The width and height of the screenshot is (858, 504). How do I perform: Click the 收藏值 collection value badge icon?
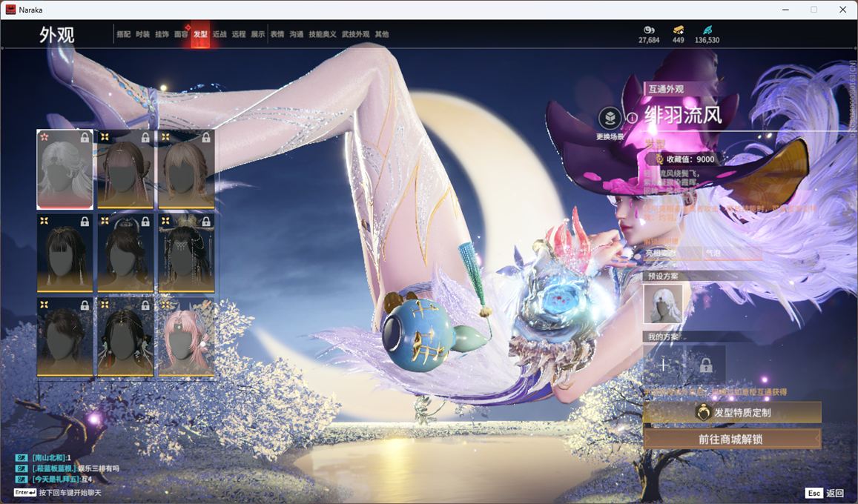click(659, 159)
